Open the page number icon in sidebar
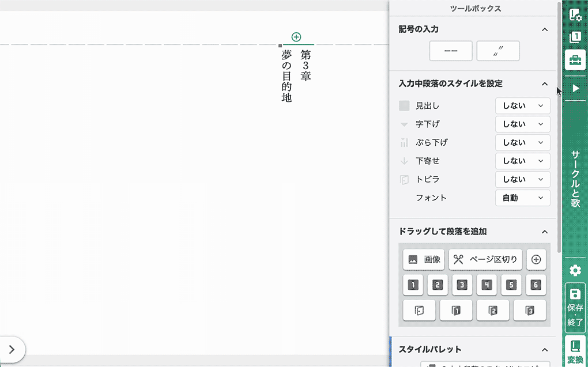 pos(575,37)
